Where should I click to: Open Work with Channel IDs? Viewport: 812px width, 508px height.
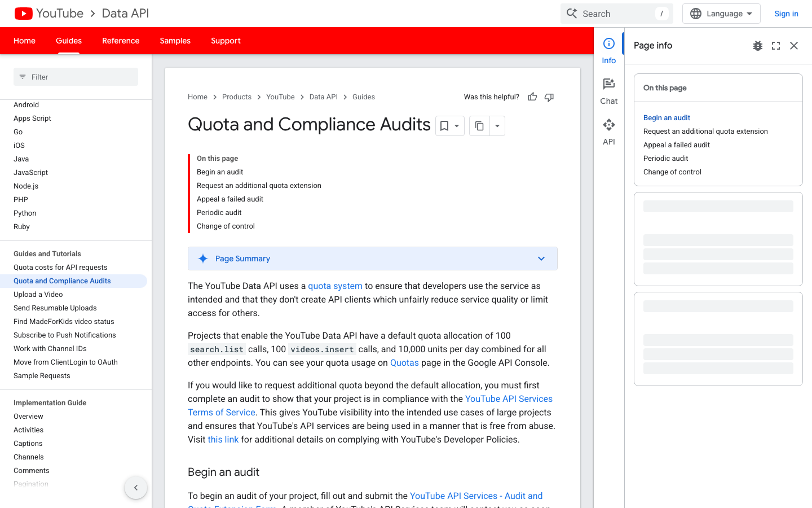pyautogui.click(x=50, y=349)
